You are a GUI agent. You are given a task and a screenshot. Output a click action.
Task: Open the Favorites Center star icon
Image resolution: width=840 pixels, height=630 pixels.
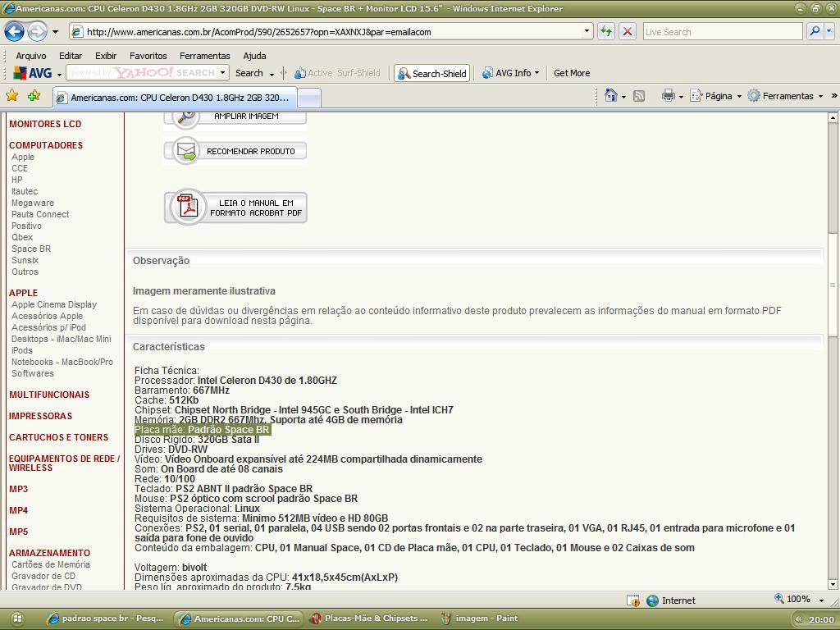(11, 96)
